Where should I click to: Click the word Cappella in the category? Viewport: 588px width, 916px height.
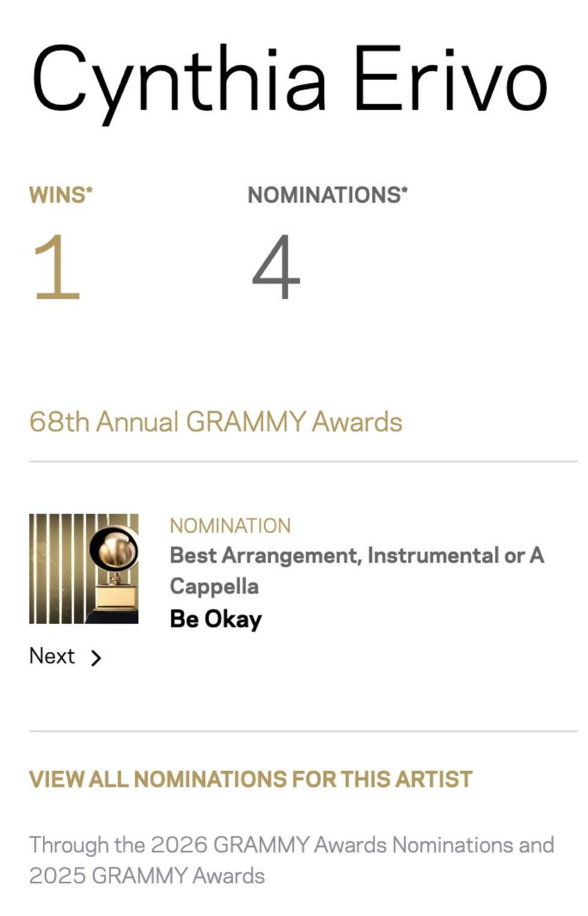click(214, 586)
